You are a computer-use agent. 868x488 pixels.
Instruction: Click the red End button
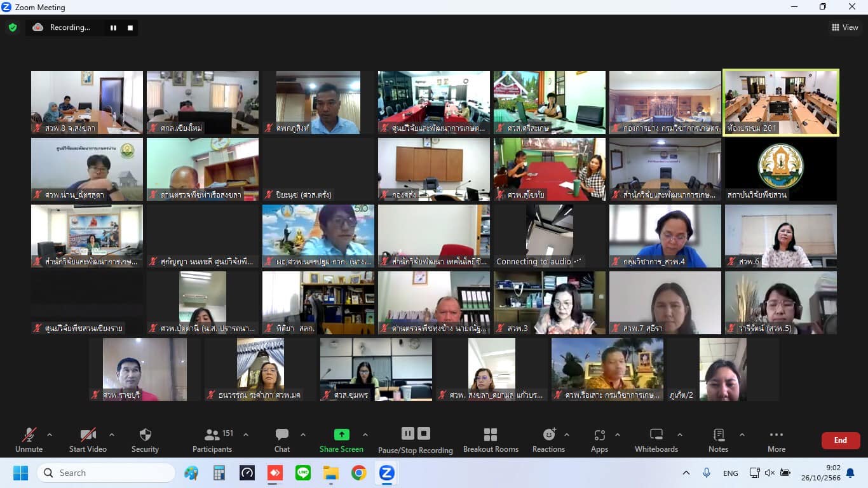pyautogui.click(x=840, y=440)
